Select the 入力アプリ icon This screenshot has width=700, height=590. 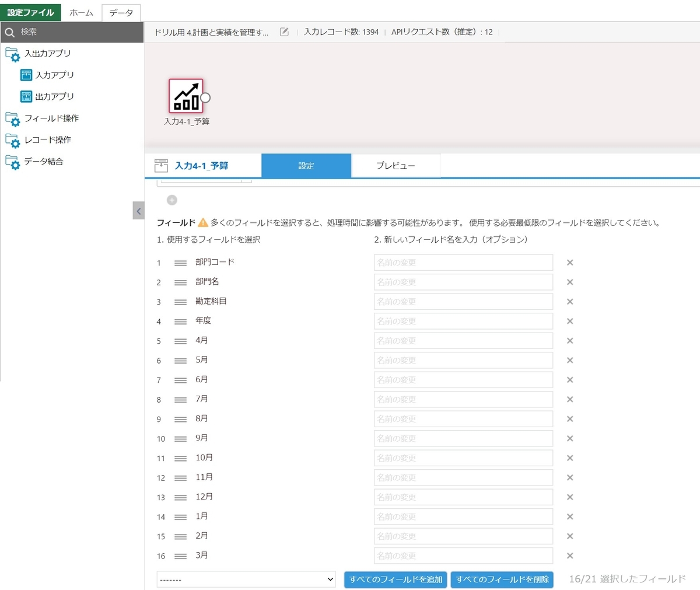[x=26, y=75]
